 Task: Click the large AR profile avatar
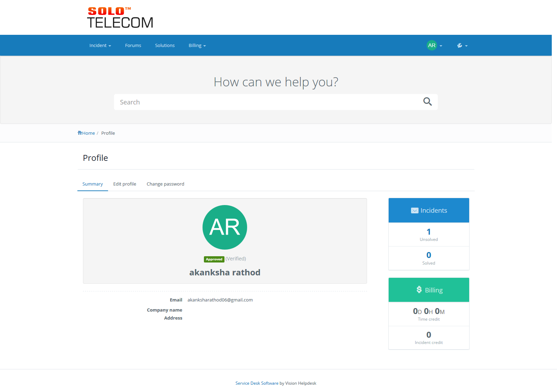pyautogui.click(x=225, y=227)
